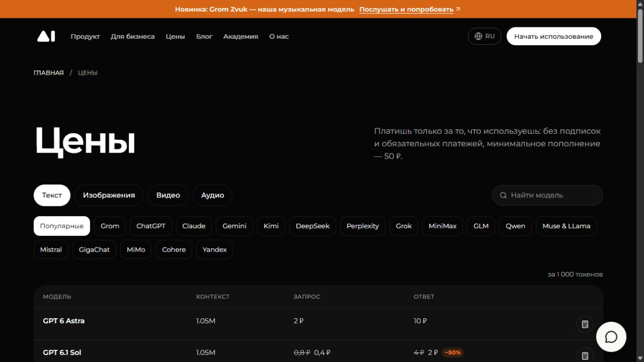Open the О нас navigation link
The height and width of the screenshot is (362, 644).
[279, 37]
